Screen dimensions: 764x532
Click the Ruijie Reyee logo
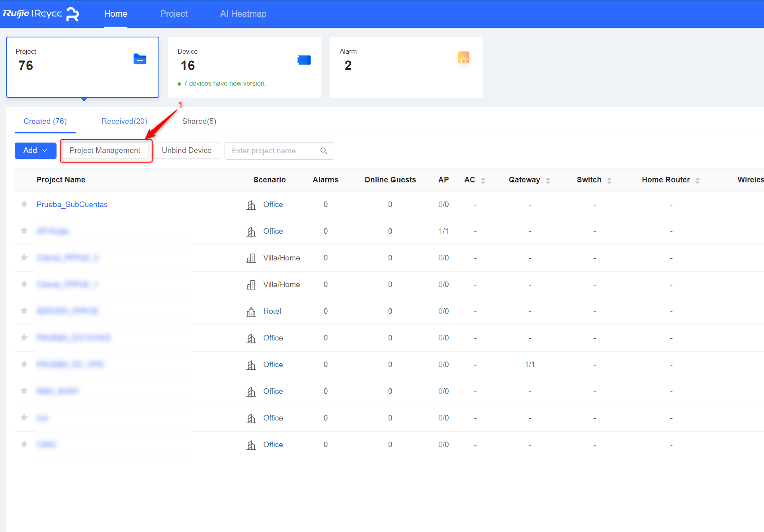click(41, 14)
